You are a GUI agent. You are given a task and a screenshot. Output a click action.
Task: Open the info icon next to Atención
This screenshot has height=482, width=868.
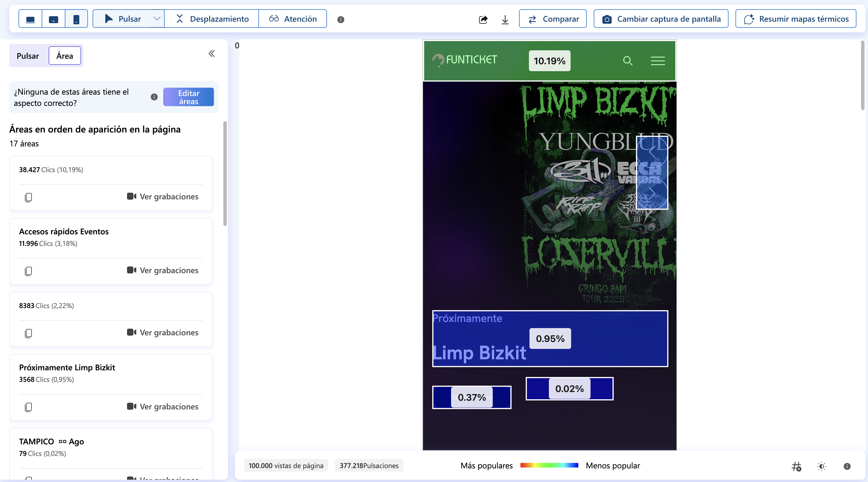click(341, 19)
